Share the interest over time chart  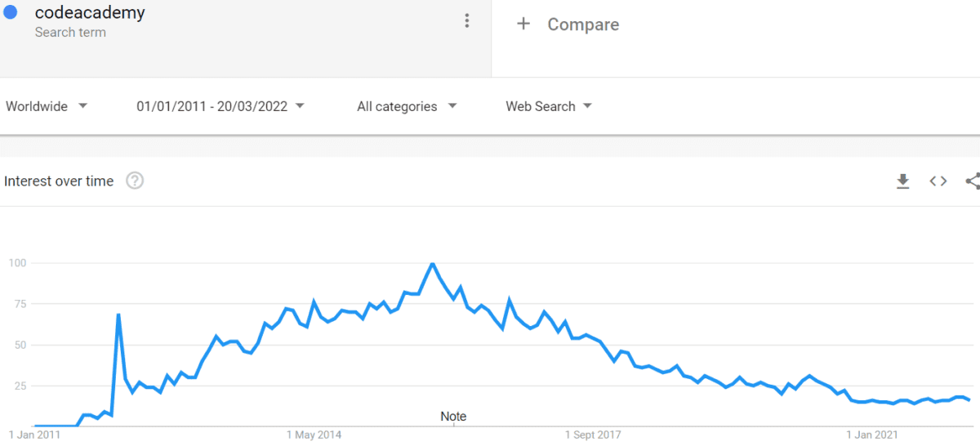coord(972,181)
